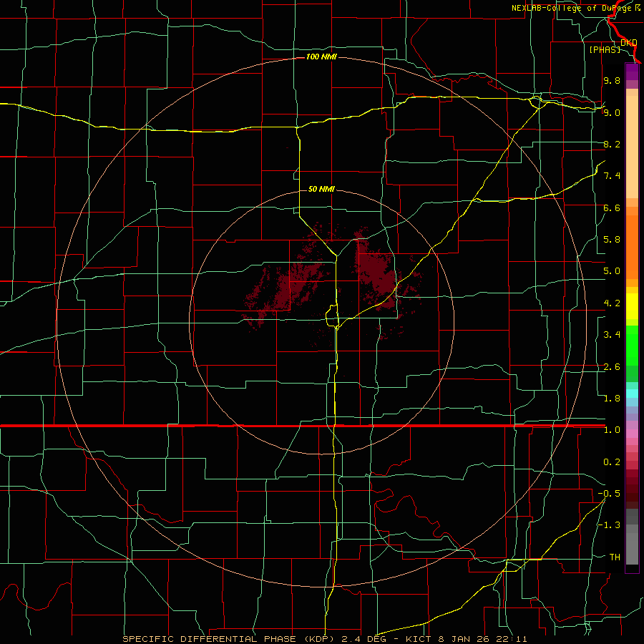Click the purple swatch atop the color bar
Viewport: 644px width, 644px height.
pos(632,72)
